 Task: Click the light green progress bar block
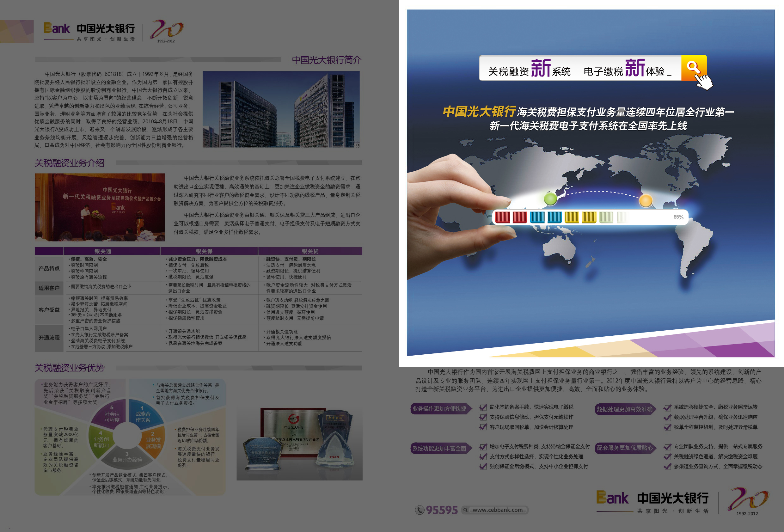coord(606,217)
